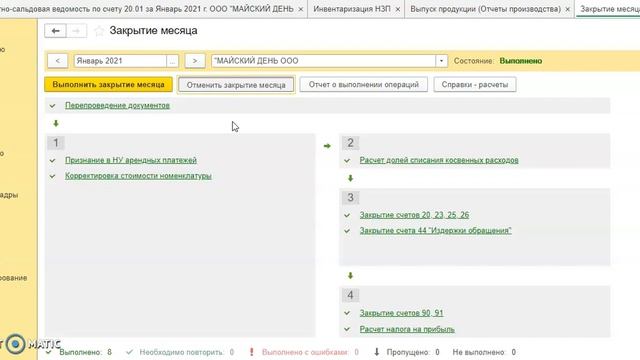Switch to the оборотно-сальдовая ведомость 20.01 tab

(147, 9)
